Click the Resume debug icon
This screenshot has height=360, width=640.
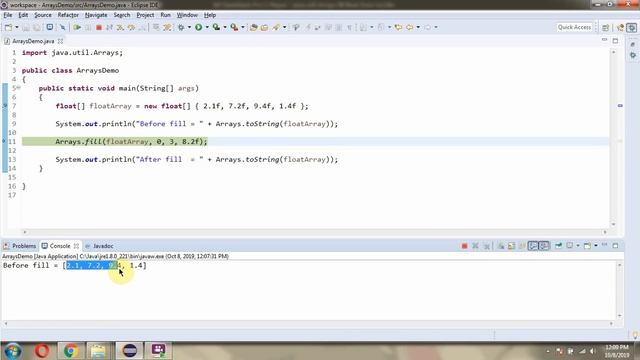[77, 27]
